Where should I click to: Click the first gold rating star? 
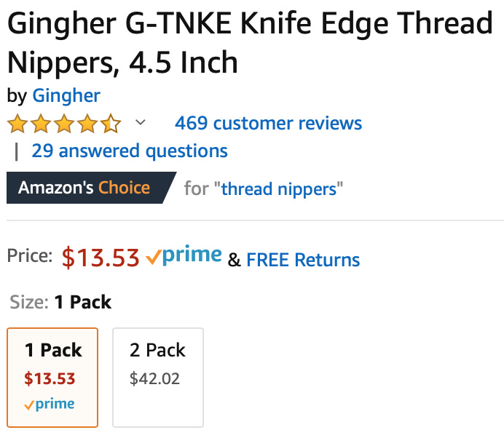point(17,124)
